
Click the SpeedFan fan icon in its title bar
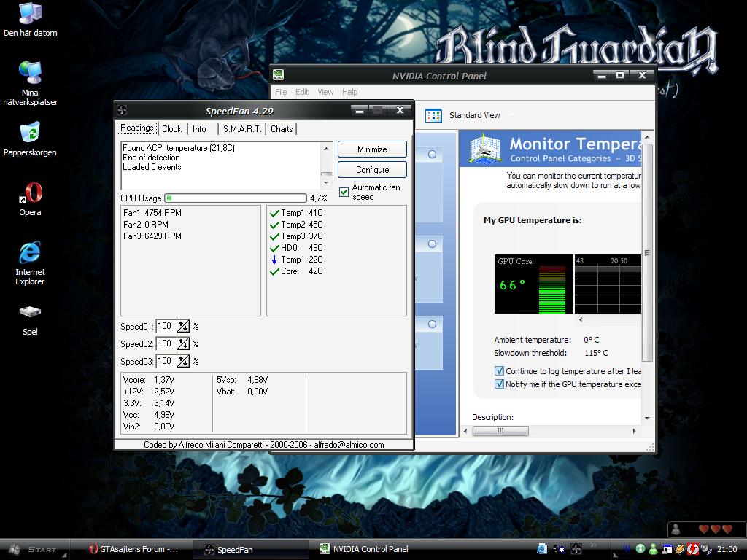(122, 111)
